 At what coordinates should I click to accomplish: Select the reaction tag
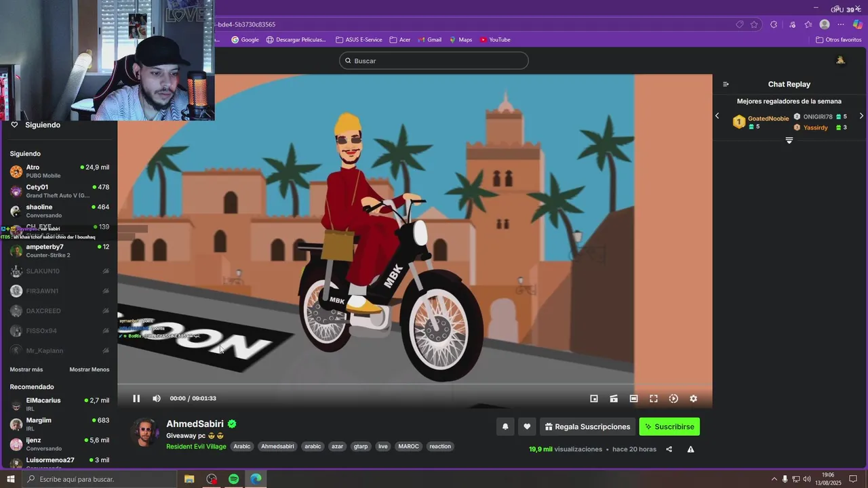click(x=440, y=447)
